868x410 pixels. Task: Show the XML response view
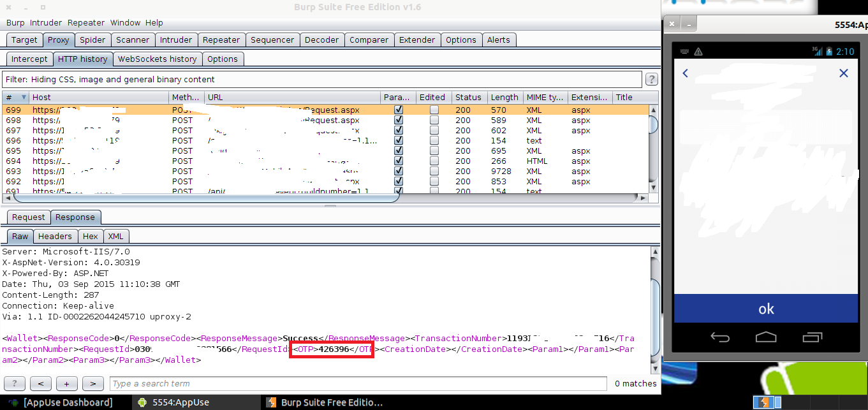pyautogui.click(x=115, y=236)
